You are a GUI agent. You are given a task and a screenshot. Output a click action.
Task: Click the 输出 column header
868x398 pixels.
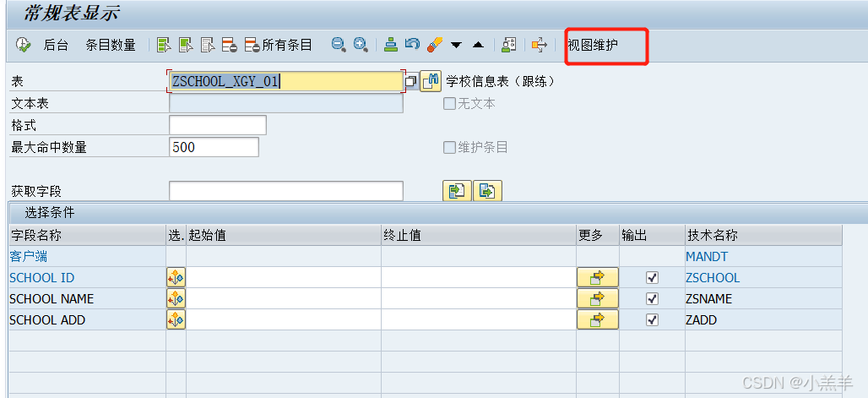coord(652,235)
